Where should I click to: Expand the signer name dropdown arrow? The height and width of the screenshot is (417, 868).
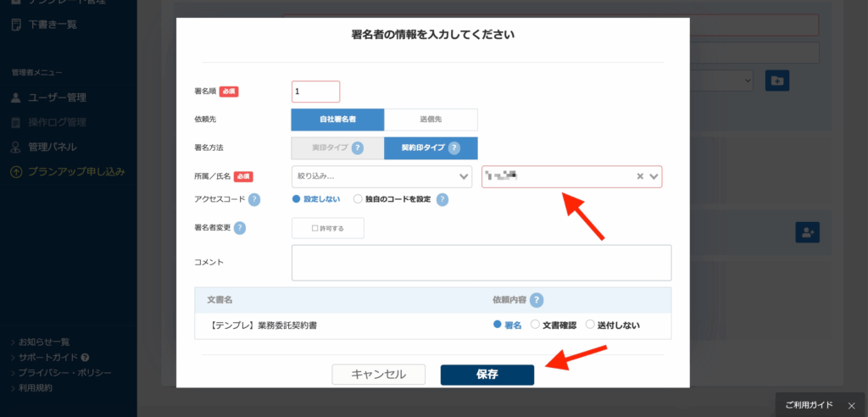(654, 176)
